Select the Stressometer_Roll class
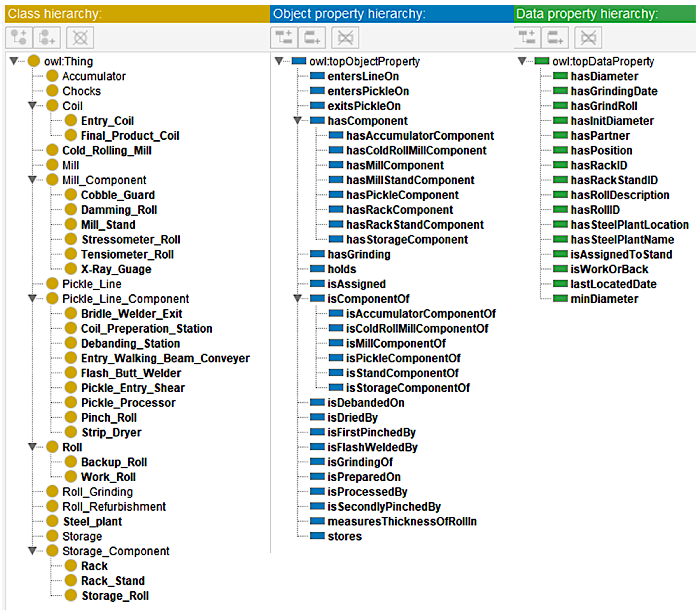This screenshot has width=700, height=616. (x=131, y=239)
